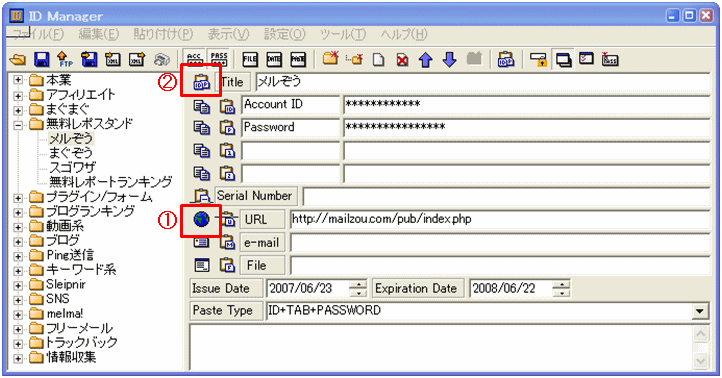Open the ヘルプ(H) menu
The image size is (722, 378).
(404, 34)
